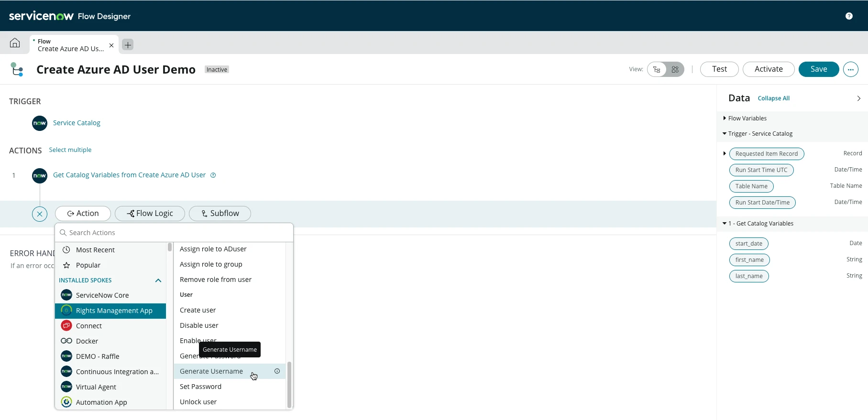Click the Inactive status badge
The width and height of the screenshot is (868, 420).
click(217, 70)
